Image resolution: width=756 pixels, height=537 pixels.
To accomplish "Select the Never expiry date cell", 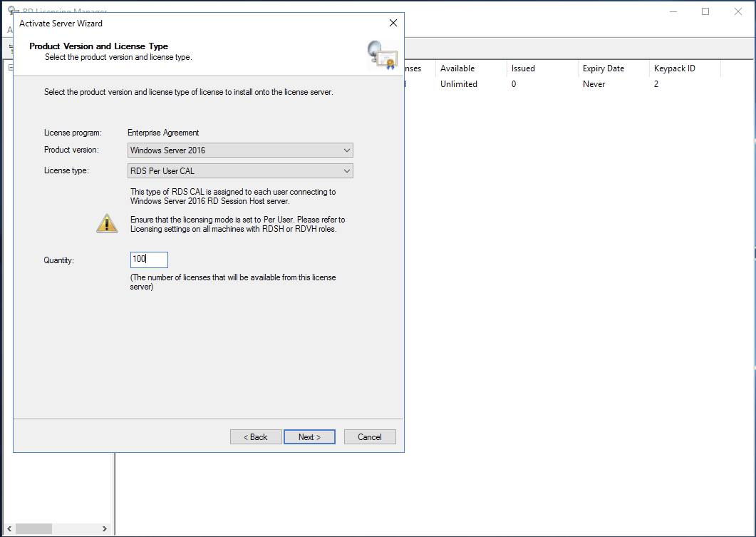I will click(x=594, y=84).
